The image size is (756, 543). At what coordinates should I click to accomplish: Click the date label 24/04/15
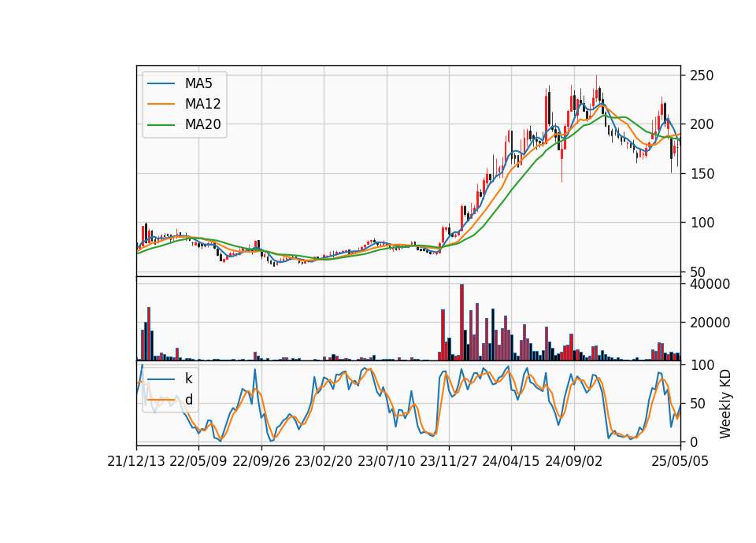(511, 461)
